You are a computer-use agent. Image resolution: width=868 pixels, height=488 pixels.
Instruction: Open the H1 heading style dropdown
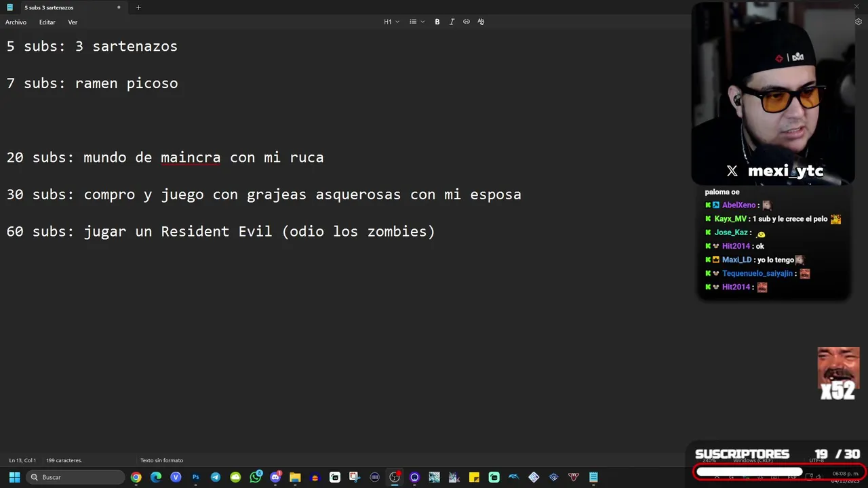coord(391,22)
